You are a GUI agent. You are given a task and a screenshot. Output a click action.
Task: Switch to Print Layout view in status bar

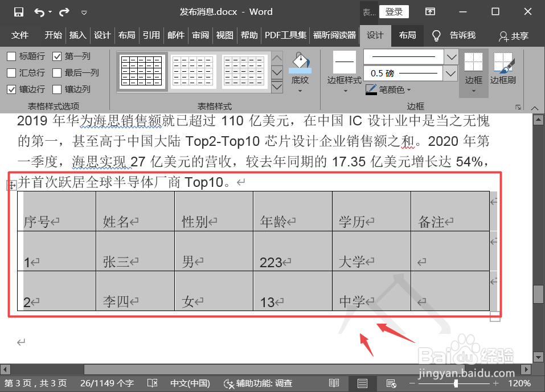[x=362, y=383]
